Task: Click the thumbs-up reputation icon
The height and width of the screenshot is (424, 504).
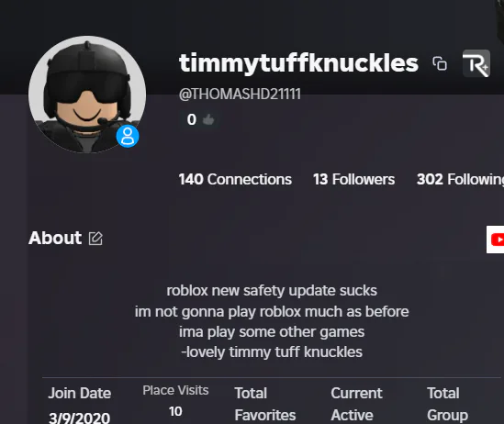Action: [x=208, y=120]
